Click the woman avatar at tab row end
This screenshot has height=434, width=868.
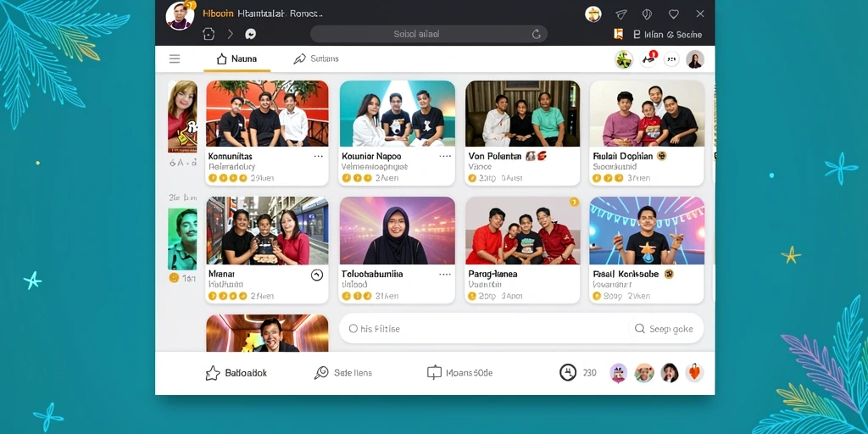pos(695,59)
